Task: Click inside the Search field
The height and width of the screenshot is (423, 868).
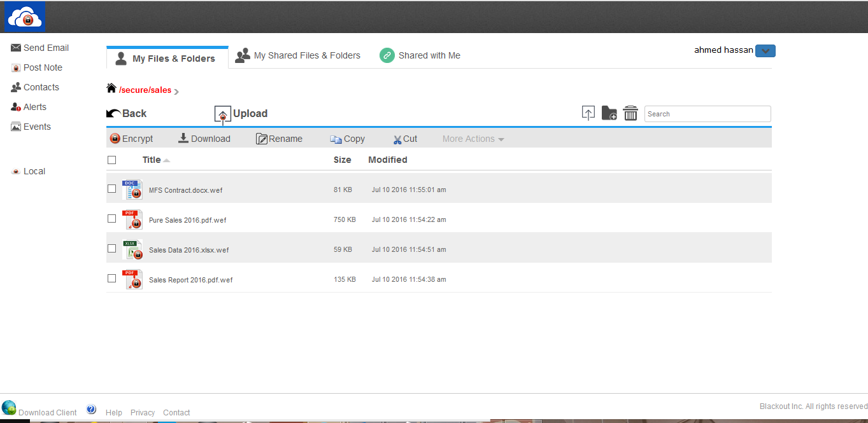Action: 707,113
